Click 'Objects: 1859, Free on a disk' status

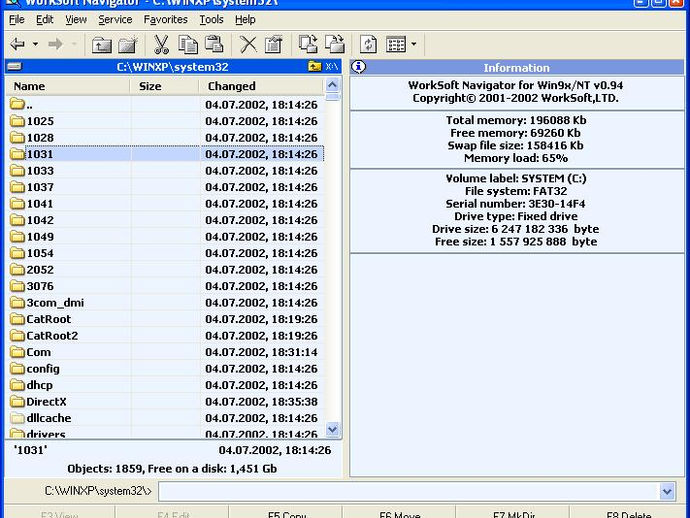172,469
